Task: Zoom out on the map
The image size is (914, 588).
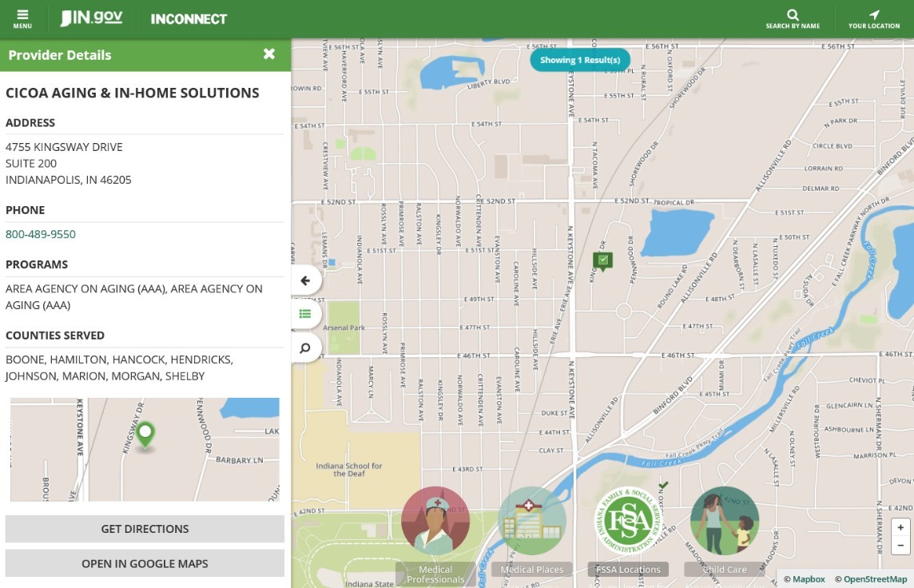Action: click(x=900, y=546)
